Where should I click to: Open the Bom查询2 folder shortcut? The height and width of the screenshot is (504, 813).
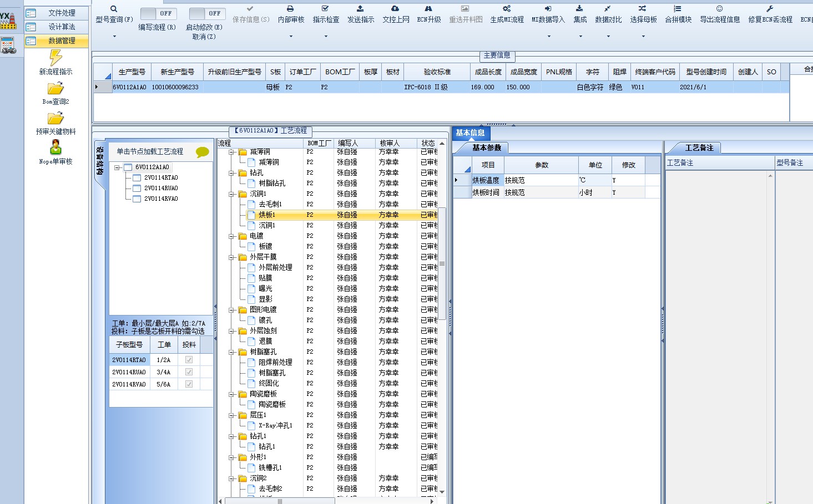click(55, 93)
